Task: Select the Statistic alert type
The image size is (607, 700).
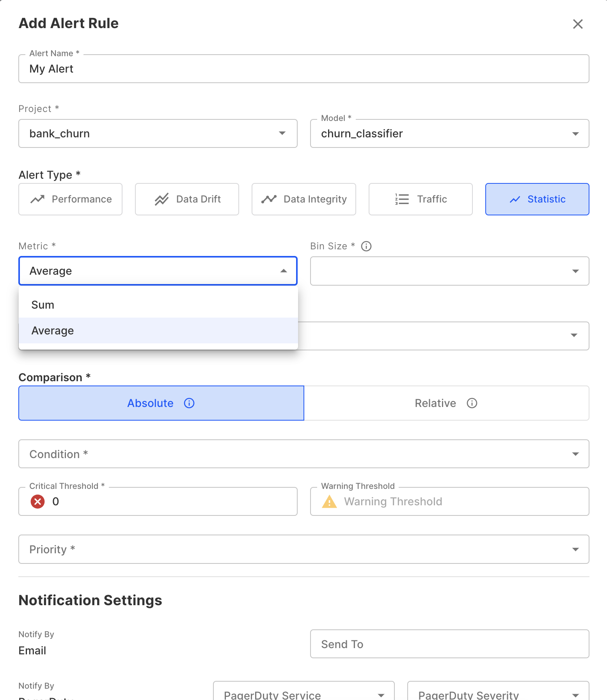Action: [x=537, y=199]
